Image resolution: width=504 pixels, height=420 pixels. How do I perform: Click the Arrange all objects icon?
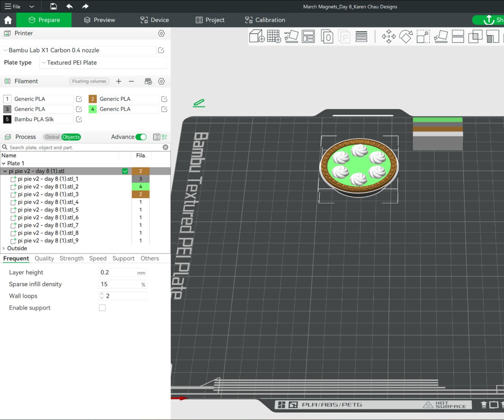[x=308, y=36]
